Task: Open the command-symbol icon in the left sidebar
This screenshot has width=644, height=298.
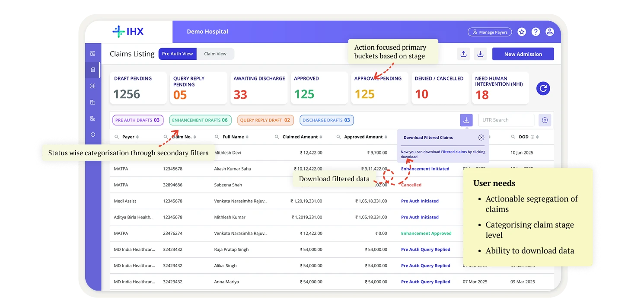Action: click(x=92, y=86)
